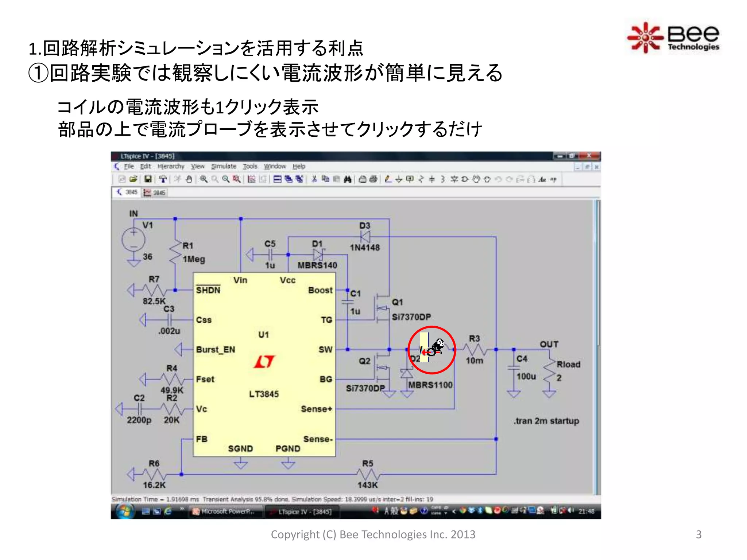Click the Text 'Aa' tool icon
This screenshot has width=747, height=560.
pyautogui.click(x=542, y=179)
